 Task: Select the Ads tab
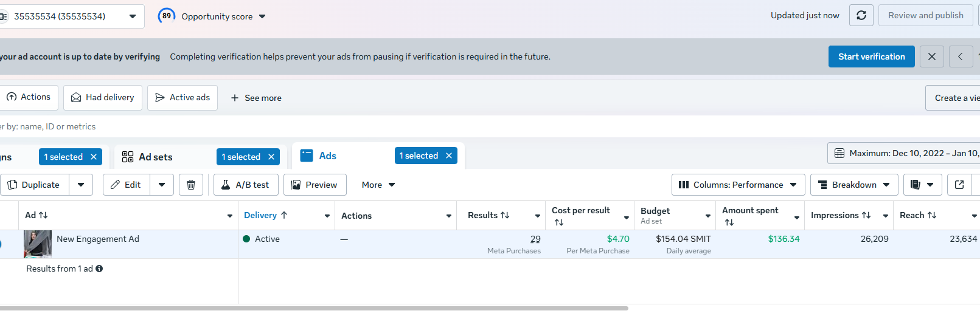tap(327, 156)
